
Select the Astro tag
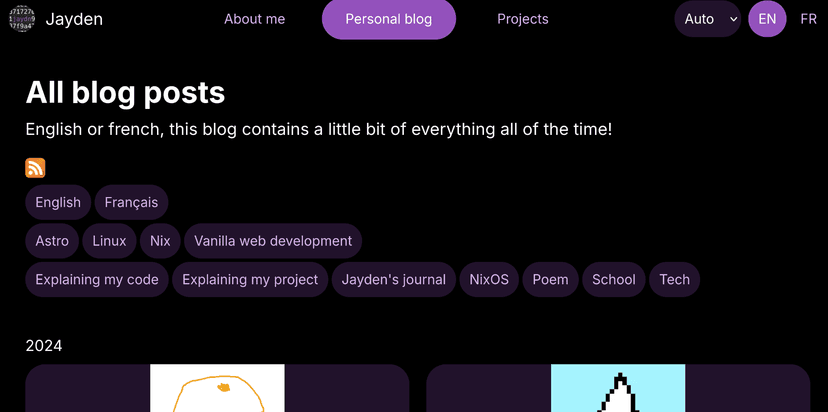click(x=52, y=241)
